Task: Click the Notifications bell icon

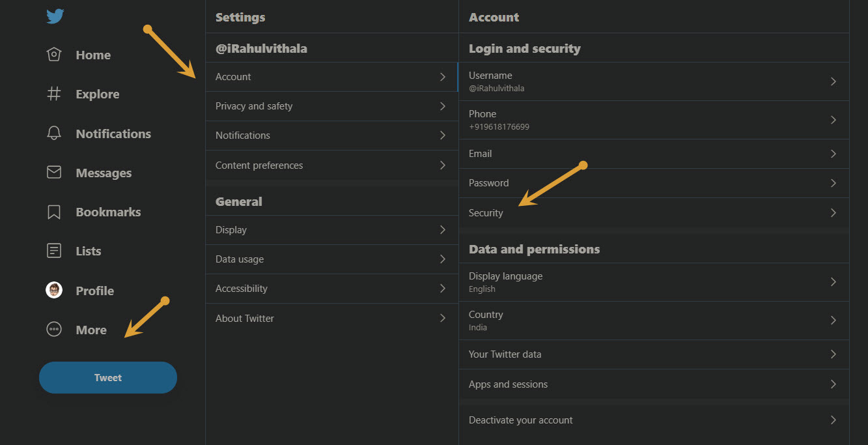Action: pyautogui.click(x=54, y=134)
